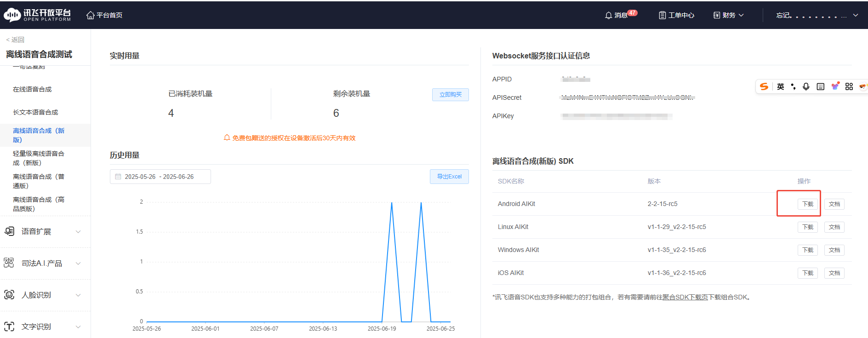
Task: Expand the user account dropdown arrow
Action: 856,15
